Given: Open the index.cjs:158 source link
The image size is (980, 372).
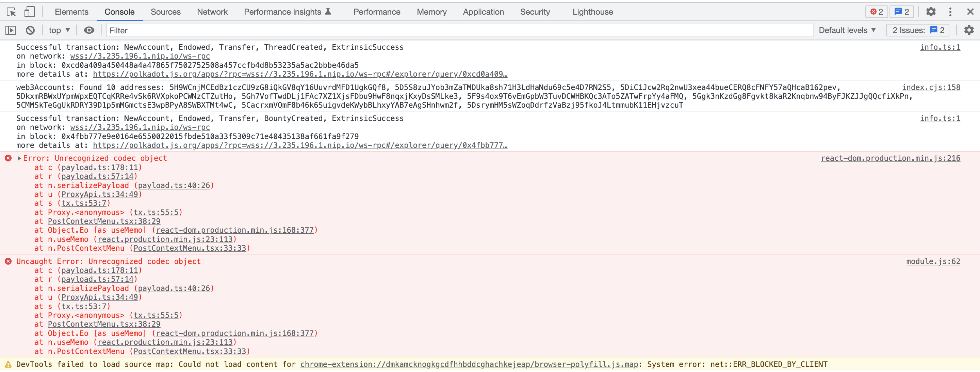Looking at the screenshot, I should click(x=931, y=88).
